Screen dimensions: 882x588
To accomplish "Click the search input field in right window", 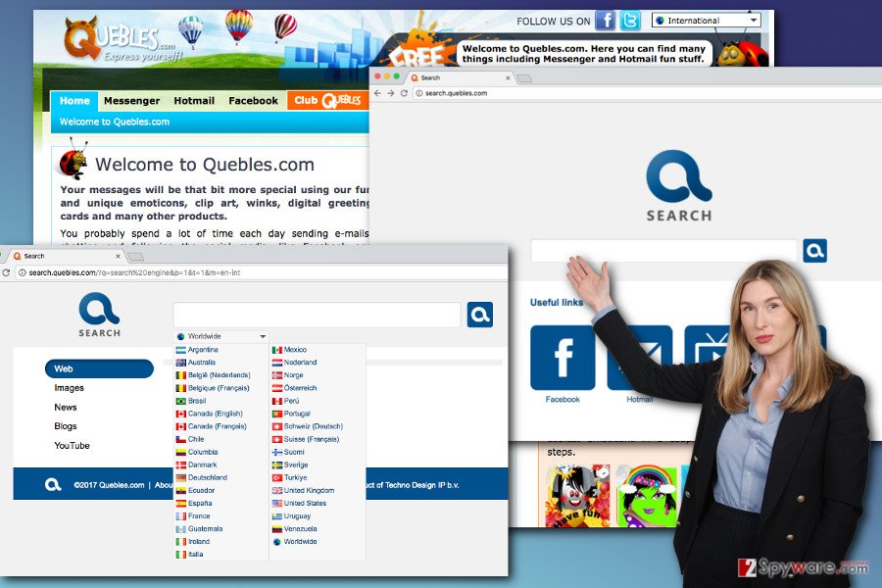I will [663, 251].
